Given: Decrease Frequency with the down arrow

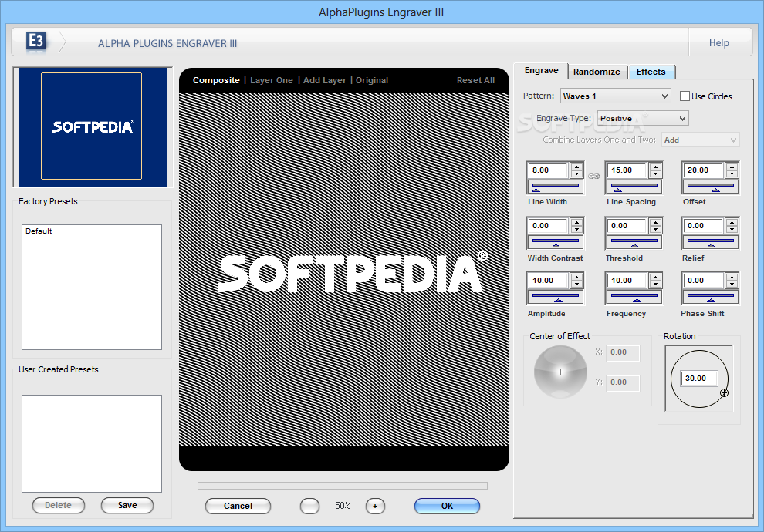Looking at the screenshot, I should (655, 285).
